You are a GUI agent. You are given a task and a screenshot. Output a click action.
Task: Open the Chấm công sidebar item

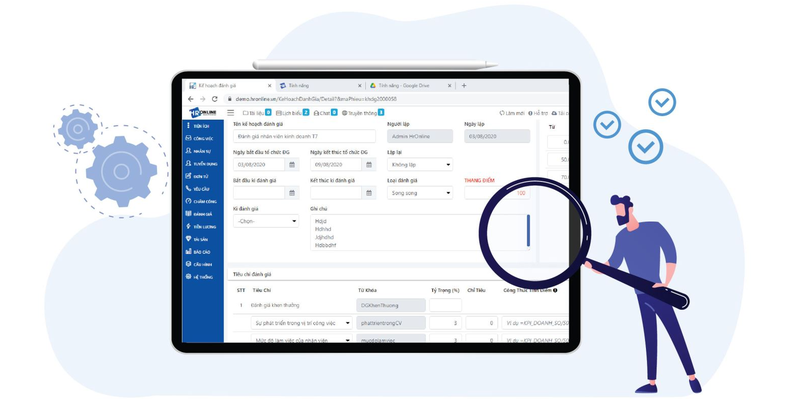tap(202, 201)
